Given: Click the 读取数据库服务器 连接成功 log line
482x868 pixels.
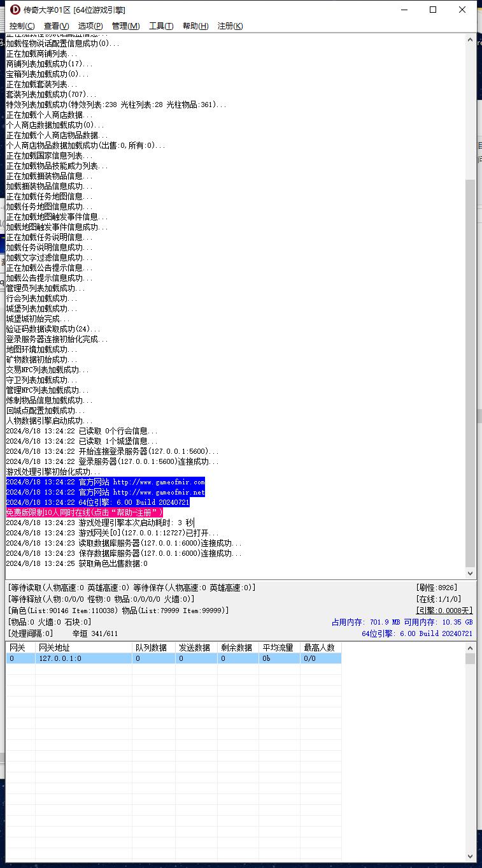Looking at the screenshot, I should [x=124, y=543].
